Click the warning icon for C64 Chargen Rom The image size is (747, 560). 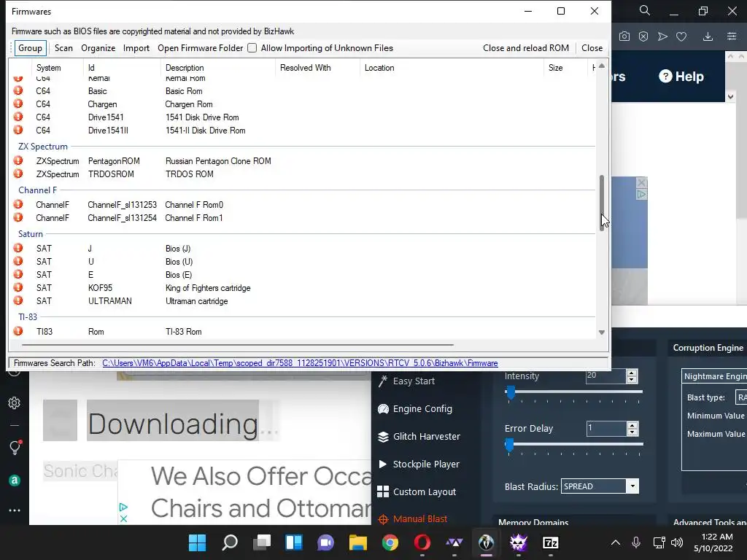pyautogui.click(x=18, y=104)
